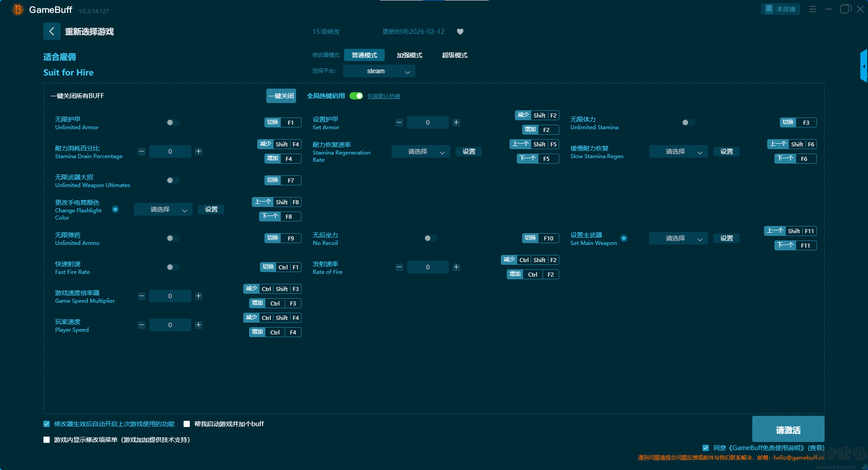868x470 pixels.
Task: Click the heart favorite icon
Action: tap(460, 32)
